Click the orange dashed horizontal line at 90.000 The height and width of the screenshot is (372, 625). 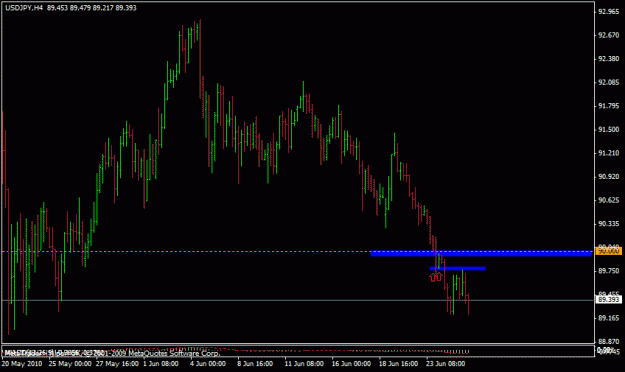point(186,252)
